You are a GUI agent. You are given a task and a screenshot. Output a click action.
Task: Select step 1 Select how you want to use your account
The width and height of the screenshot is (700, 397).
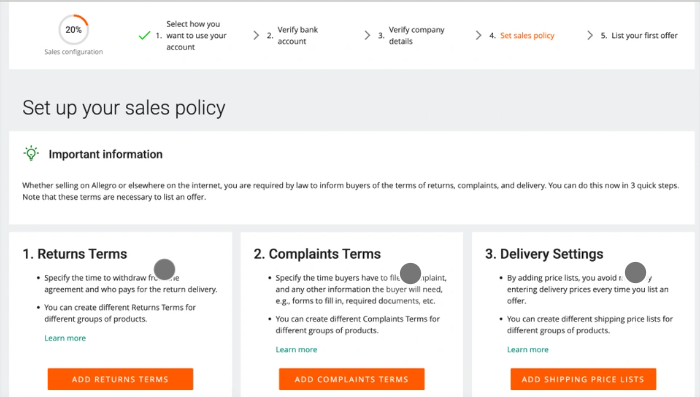192,35
